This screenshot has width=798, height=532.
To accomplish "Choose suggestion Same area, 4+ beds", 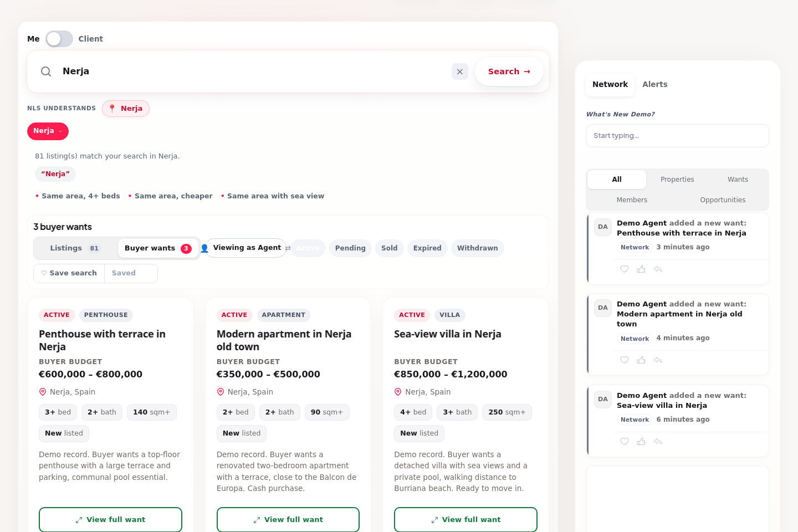I will pyautogui.click(x=78, y=196).
